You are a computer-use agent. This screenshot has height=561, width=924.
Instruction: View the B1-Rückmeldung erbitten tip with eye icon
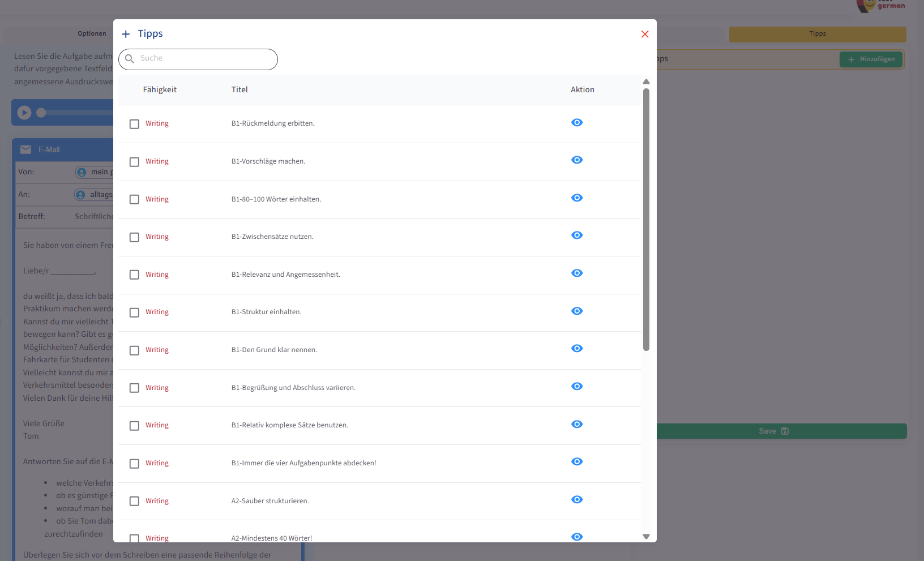pos(576,123)
